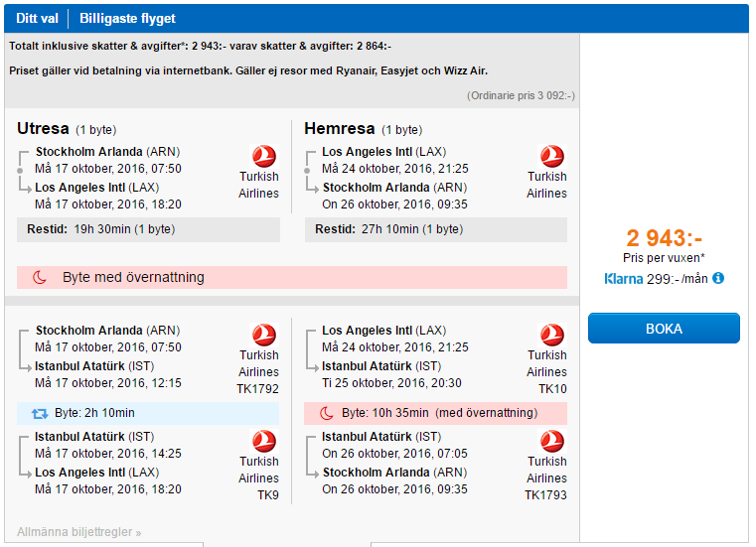The image size is (756, 547).
Task: Click the Må 17 oktober, 2016, 12:15 Istanbul arrival time
Action: pos(108,383)
